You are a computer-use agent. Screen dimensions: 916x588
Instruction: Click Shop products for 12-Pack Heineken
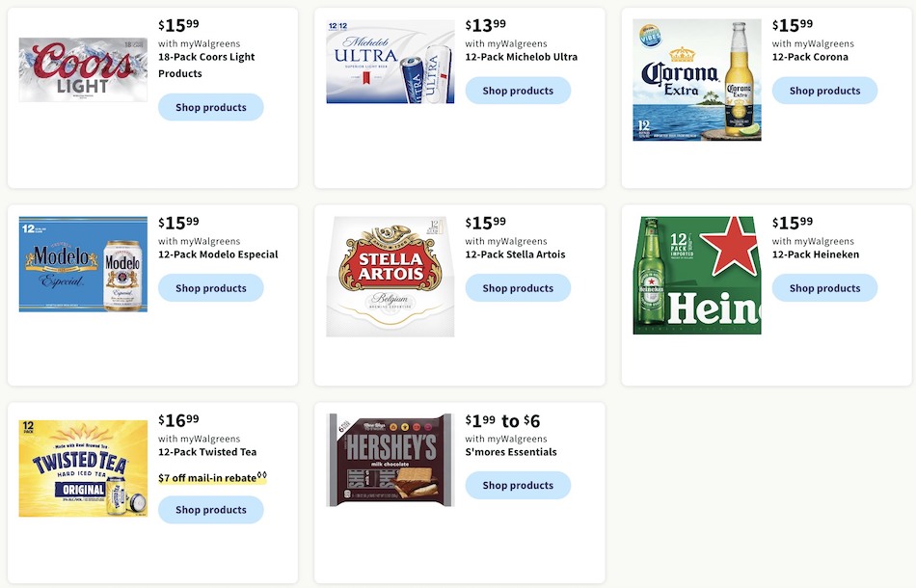tap(824, 287)
